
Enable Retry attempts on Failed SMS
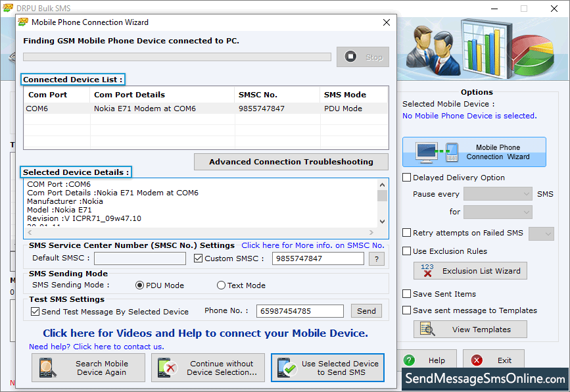tap(406, 232)
